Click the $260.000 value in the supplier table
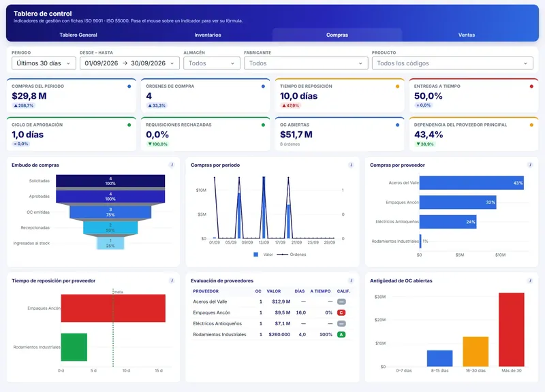This screenshot has height=392, width=545. coord(279,334)
